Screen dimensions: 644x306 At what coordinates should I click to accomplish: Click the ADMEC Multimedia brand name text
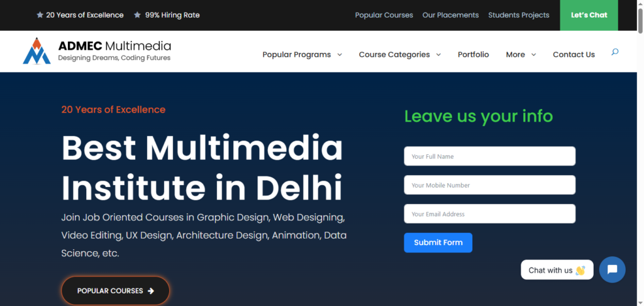114,46
